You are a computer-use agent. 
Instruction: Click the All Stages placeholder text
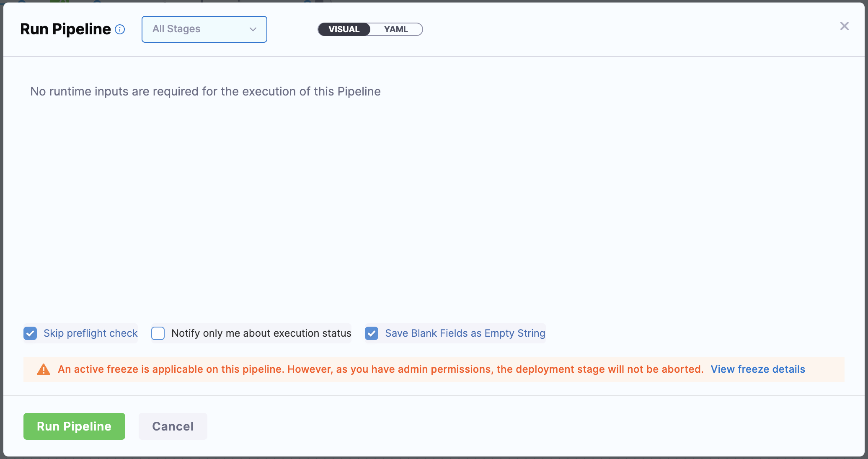coord(176,29)
